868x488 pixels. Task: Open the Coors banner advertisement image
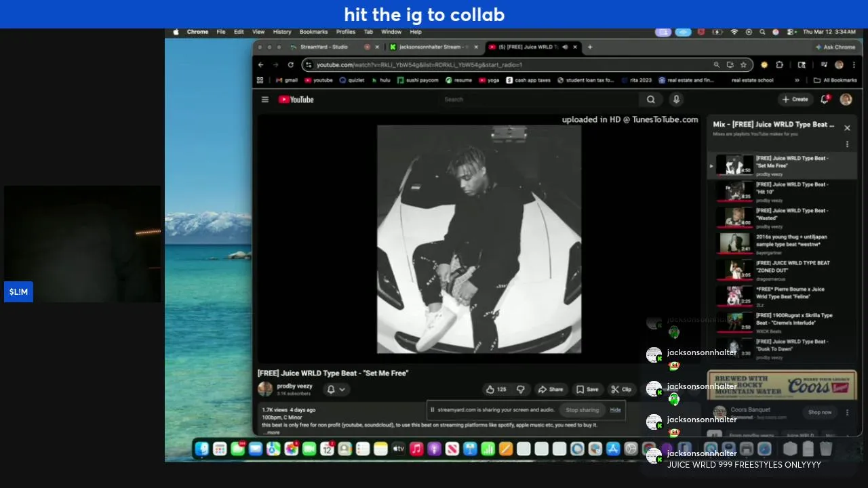781,385
